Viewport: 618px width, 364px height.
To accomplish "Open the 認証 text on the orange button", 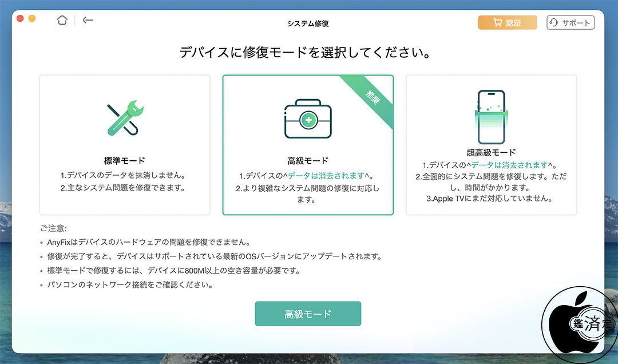I will 513,23.
